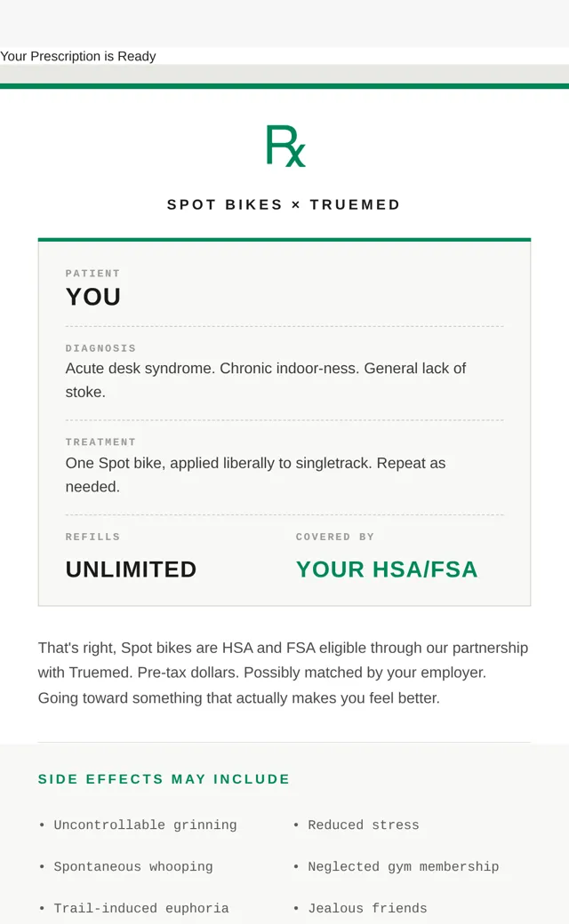The image size is (569, 924).
Task: Click the 'Uncontrollable grinning' bullet item
Action: [145, 825]
